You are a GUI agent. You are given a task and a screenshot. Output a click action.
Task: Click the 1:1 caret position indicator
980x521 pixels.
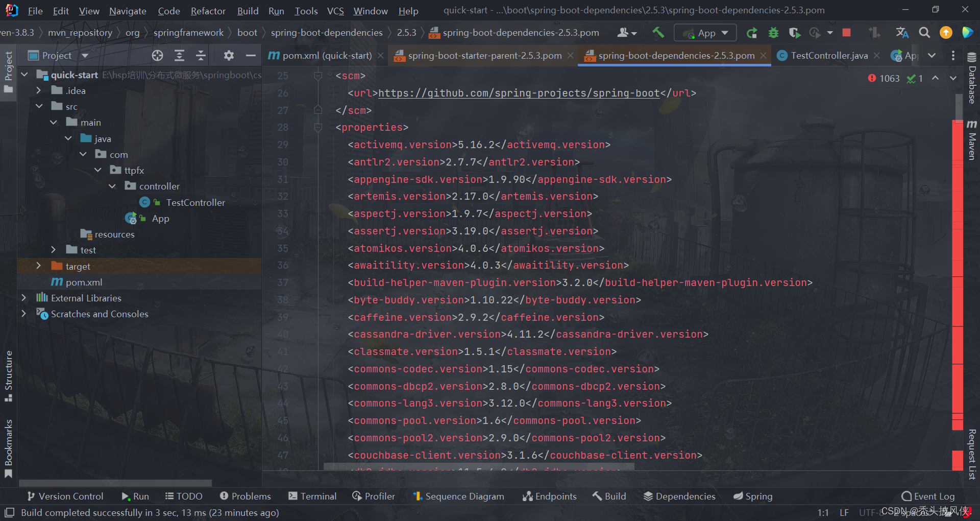click(x=823, y=512)
